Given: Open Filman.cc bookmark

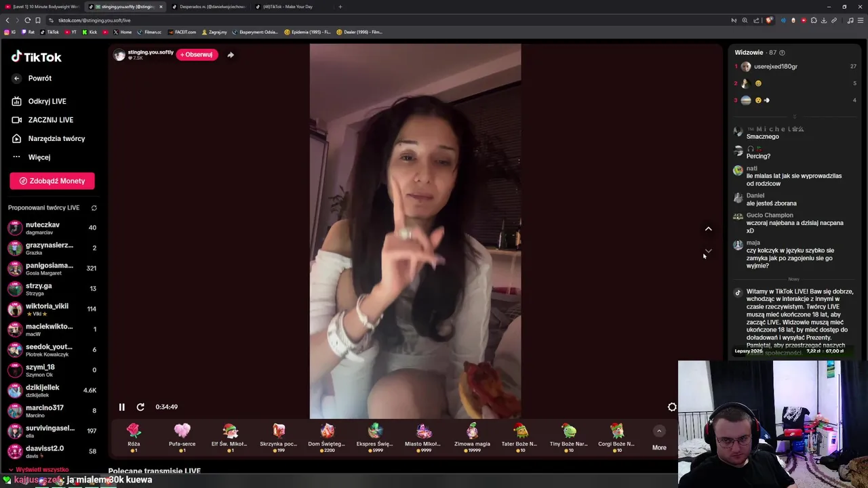Looking at the screenshot, I should click(x=149, y=32).
